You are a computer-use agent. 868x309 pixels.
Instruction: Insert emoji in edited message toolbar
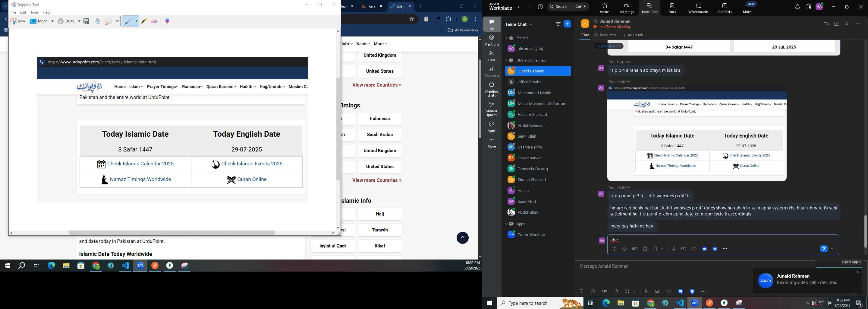coord(624,249)
